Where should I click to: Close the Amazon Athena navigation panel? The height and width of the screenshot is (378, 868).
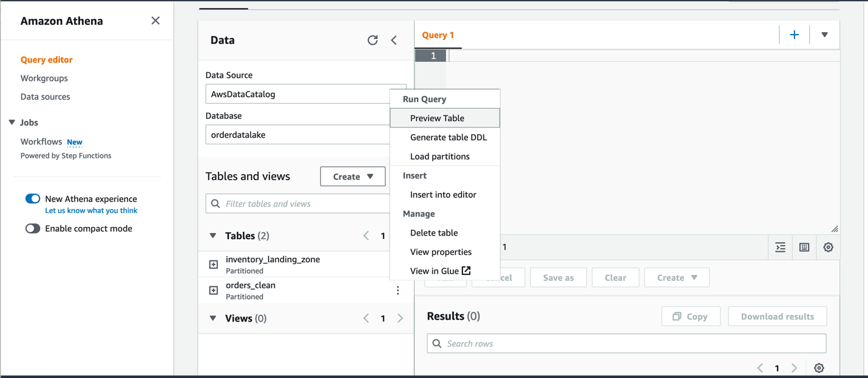155,21
